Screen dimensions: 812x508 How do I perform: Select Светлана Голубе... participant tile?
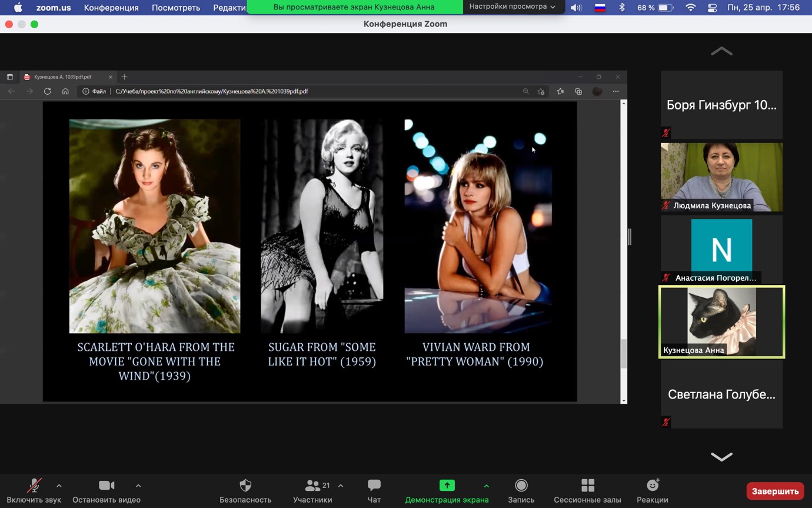click(721, 394)
